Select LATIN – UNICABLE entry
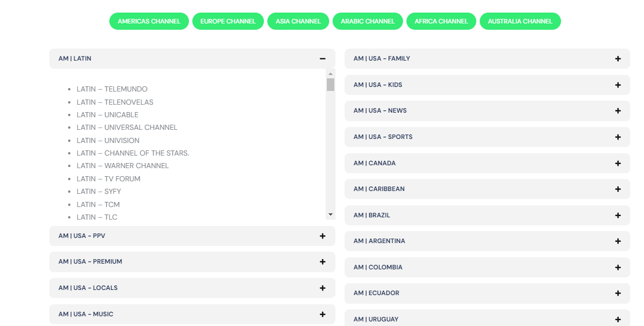This screenshot has width=644, height=326. point(108,115)
